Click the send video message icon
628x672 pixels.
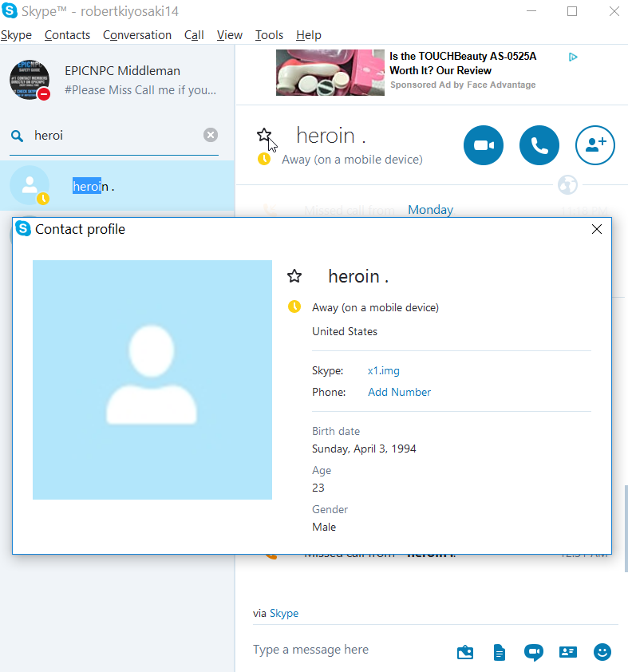pyautogui.click(x=533, y=652)
